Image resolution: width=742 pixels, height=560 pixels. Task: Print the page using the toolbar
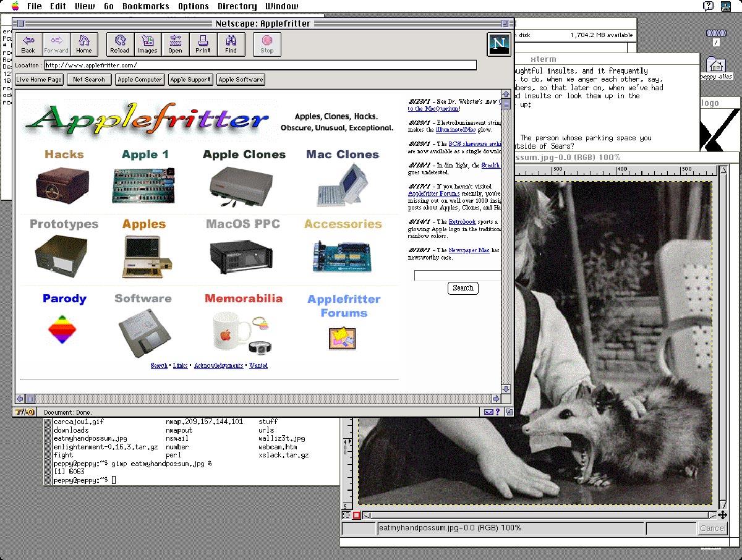click(x=203, y=45)
